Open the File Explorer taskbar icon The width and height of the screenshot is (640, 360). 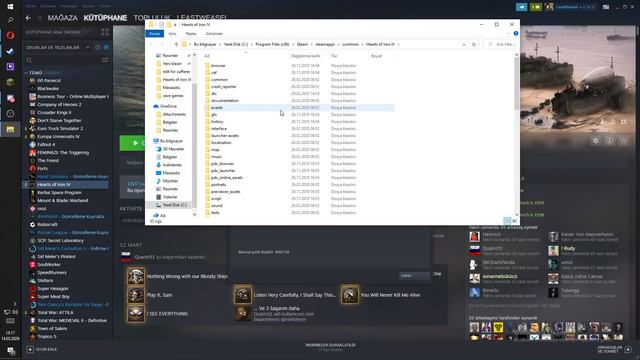point(10,129)
